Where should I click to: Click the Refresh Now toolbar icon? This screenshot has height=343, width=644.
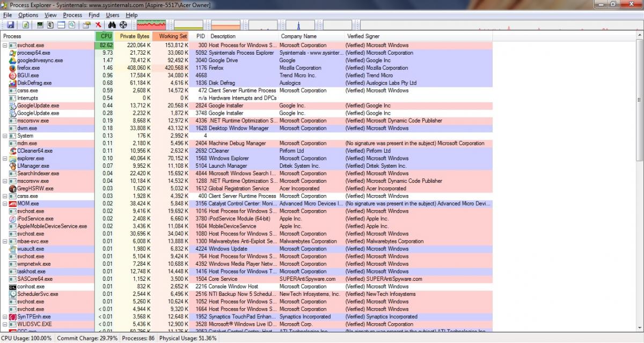click(x=25, y=25)
